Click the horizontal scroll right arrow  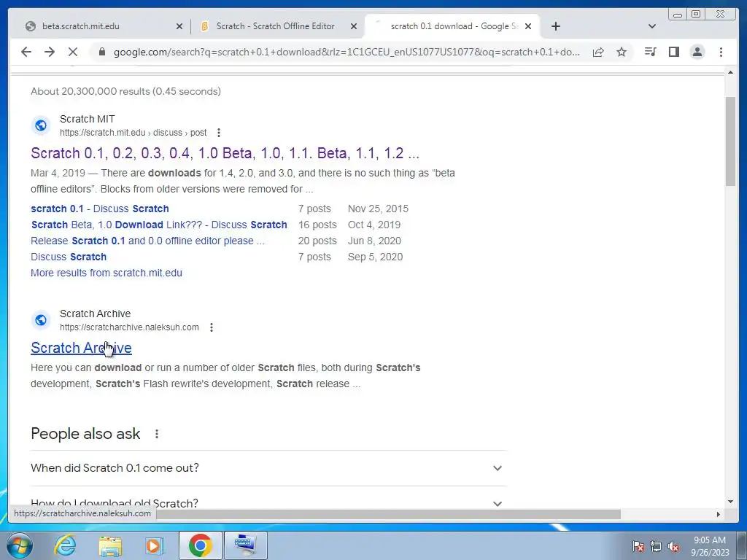(x=719, y=514)
